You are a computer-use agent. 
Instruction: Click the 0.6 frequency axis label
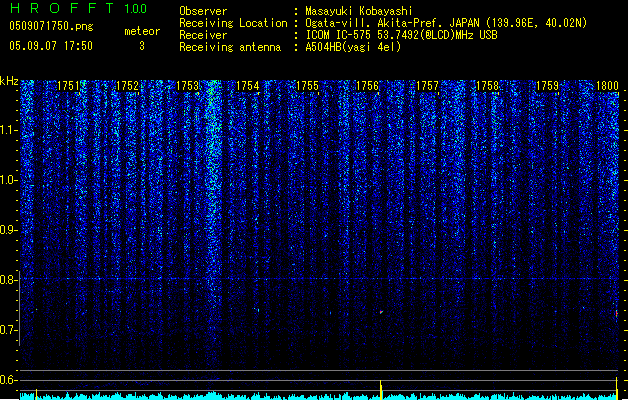pyautogui.click(x=8, y=380)
